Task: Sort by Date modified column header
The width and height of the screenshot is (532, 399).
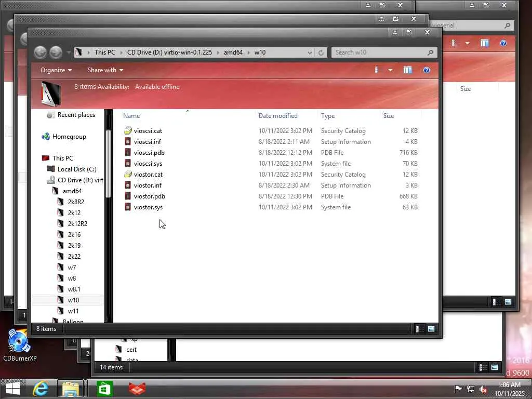Action: click(x=287, y=116)
